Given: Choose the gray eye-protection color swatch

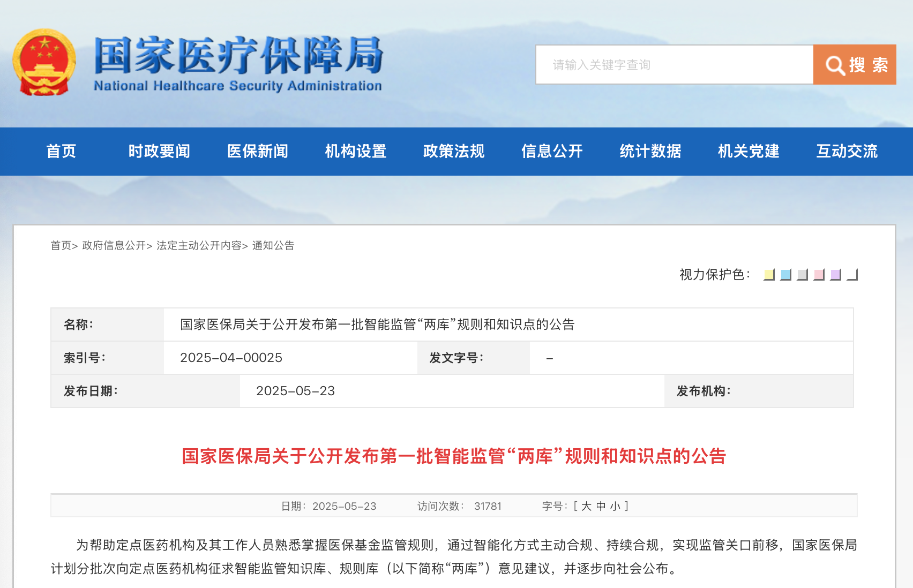Looking at the screenshot, I should coord(802,275).
